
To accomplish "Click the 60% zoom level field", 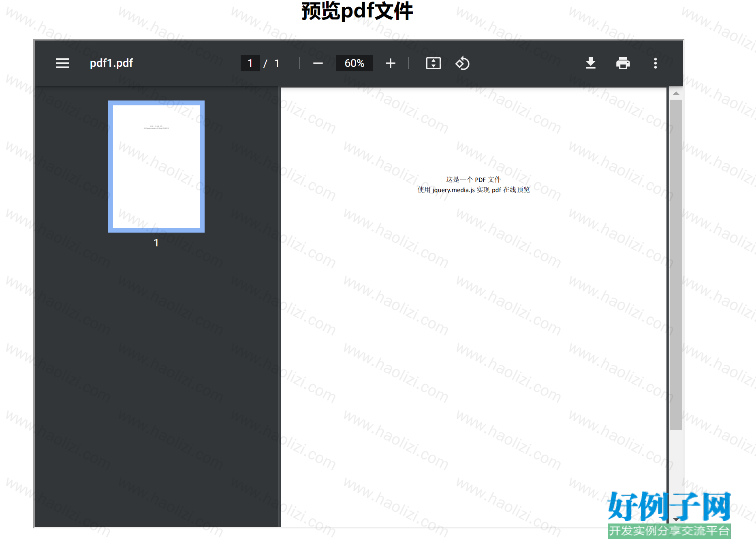I will click(354, 63).
